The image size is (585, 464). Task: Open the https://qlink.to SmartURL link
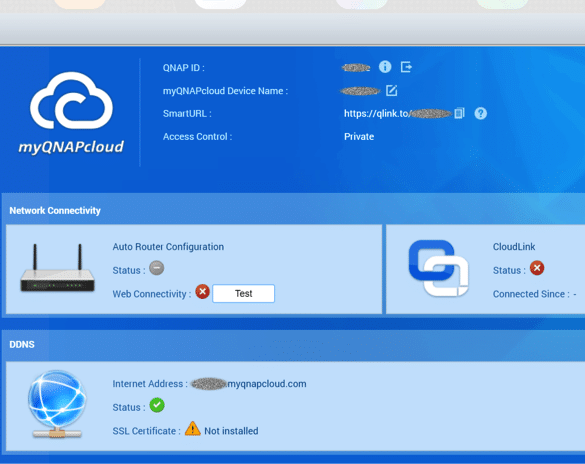tap(397, 113)
